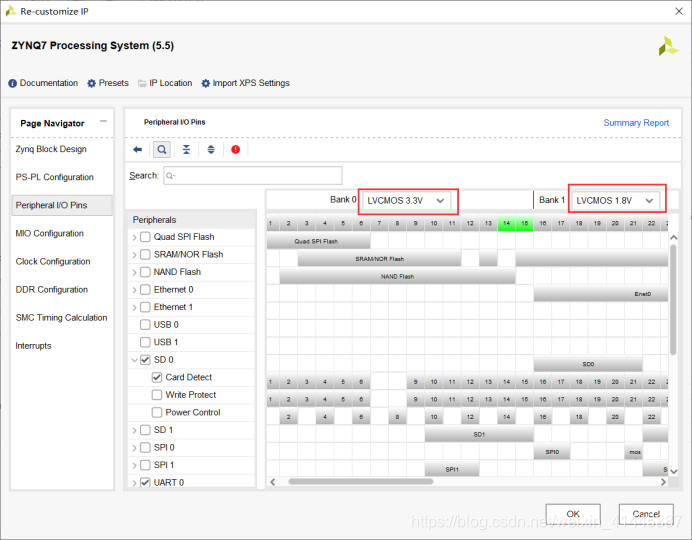Screen dimensions: 692x540
Task: Expand the SRAM/NOR Flash tree node
Action: point(134,255)
